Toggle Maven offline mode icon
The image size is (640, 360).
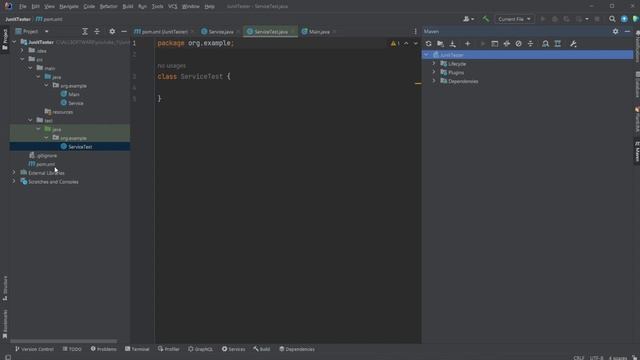click(x=507, y=44)
